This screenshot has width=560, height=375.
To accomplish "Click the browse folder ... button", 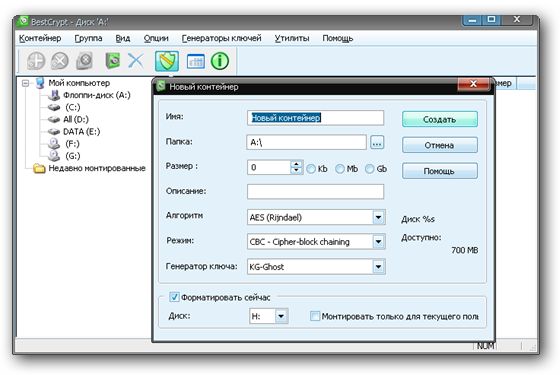I will point(377,142).
